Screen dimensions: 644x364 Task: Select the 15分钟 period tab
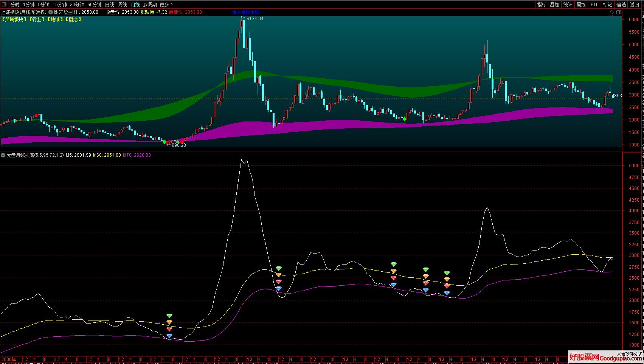tap(60, 5)
